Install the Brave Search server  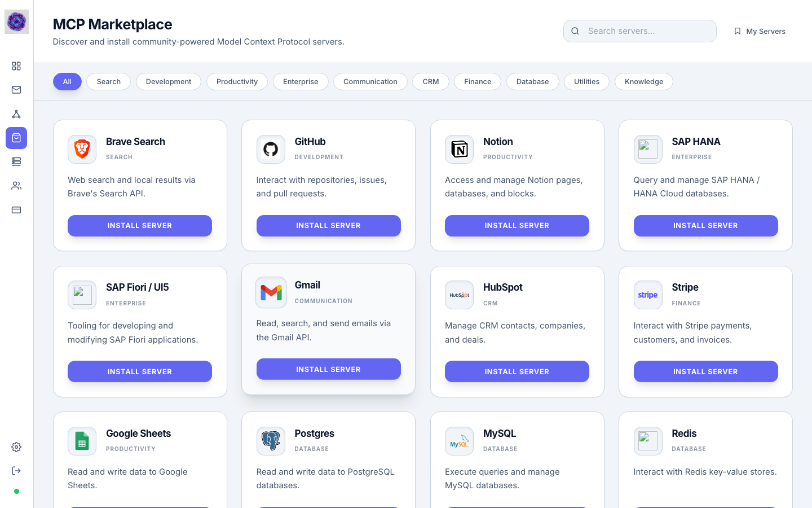(x=140, y=226)
